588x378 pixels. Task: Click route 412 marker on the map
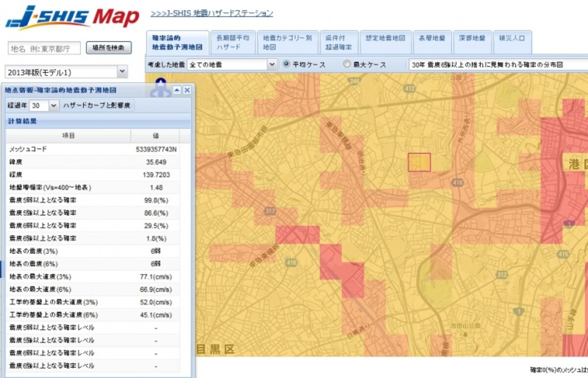(x=409, y=88)
